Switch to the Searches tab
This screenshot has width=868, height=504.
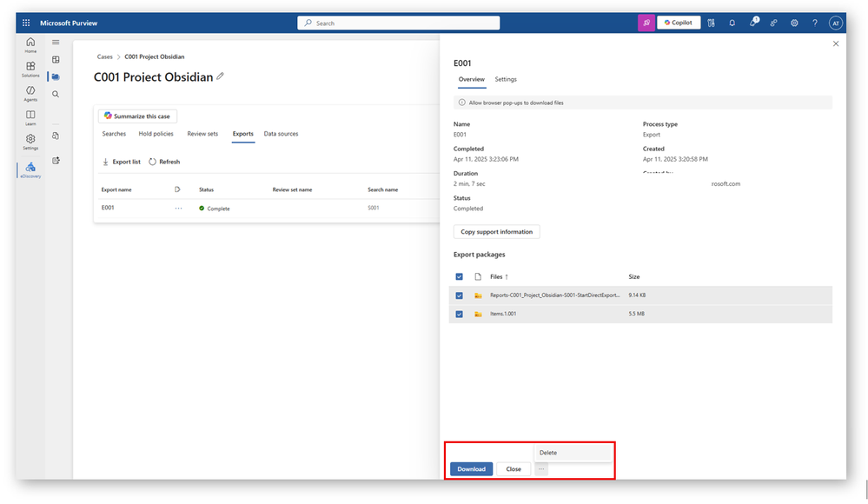pyautogui.click(x=114, y=134)
